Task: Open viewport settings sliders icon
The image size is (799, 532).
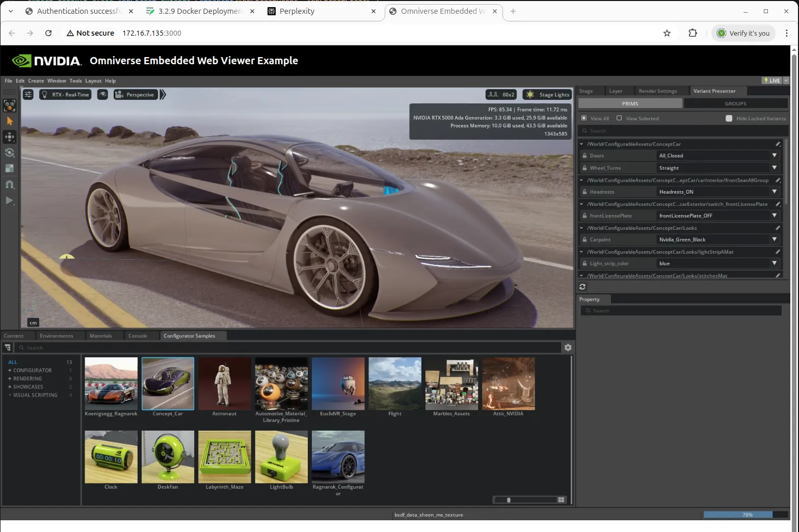Action: tap(28, 95)
